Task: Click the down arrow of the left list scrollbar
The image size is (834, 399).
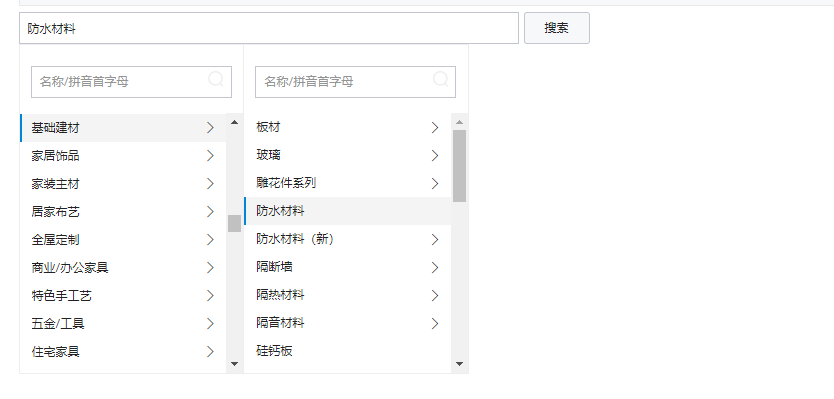Action: coord(235,364)
